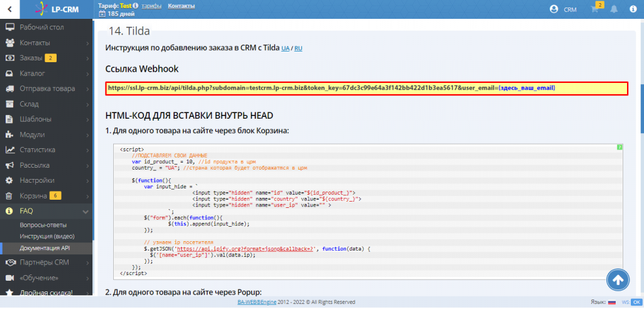The width and height of the screenshot is (644, 309).
Task: Click the back arrow in top-left corner
Action: [9, 9]
